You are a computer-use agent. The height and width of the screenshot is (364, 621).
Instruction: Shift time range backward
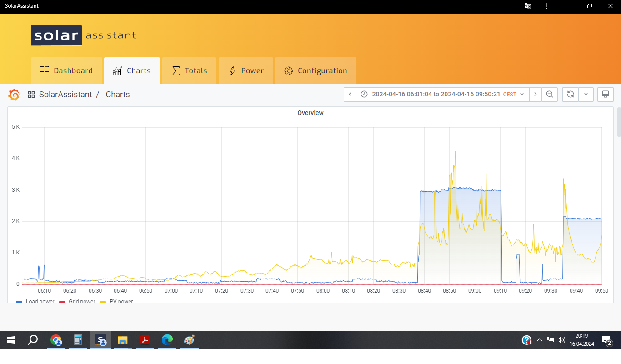(x=350, y=95)
